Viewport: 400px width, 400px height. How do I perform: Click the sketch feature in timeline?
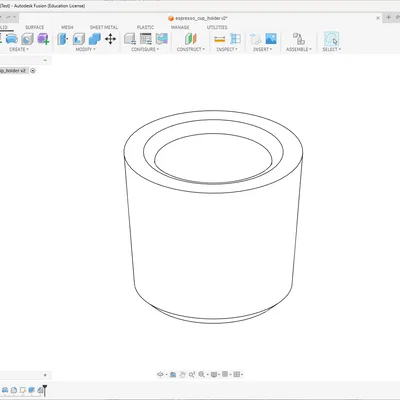[x=23, y=390]
